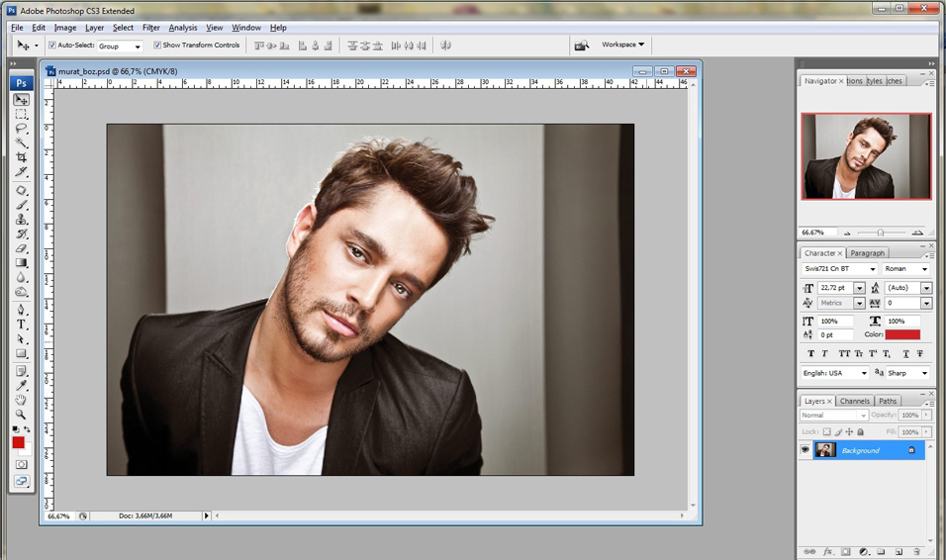Click the red text Color swatch
This screenshot has height=560, width=946.
[902, 334]
